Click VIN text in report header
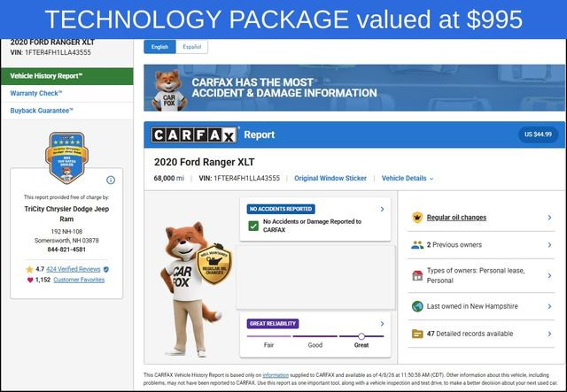The height and width of the screenshot is (392, 567). 239,178
